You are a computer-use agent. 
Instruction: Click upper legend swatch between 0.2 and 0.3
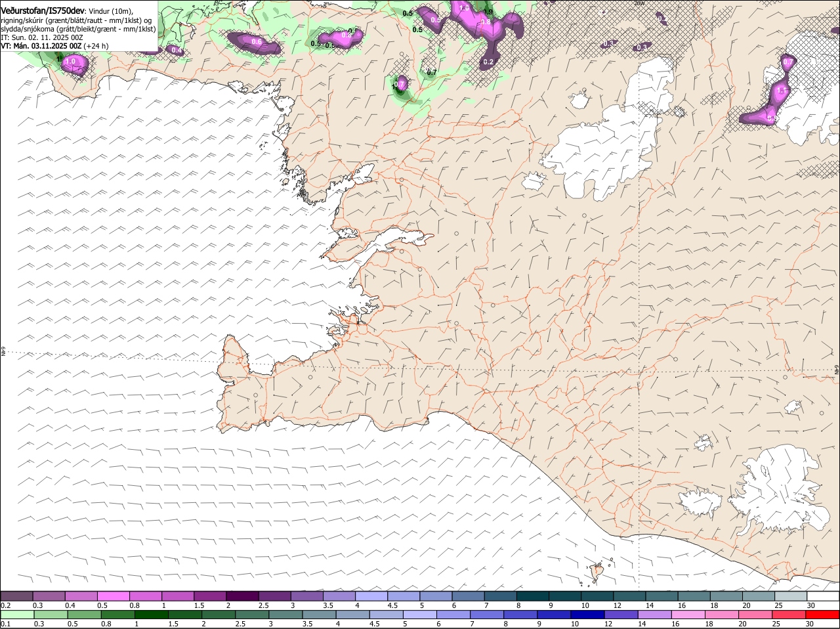pyautogui.click(x=16, y=596)
